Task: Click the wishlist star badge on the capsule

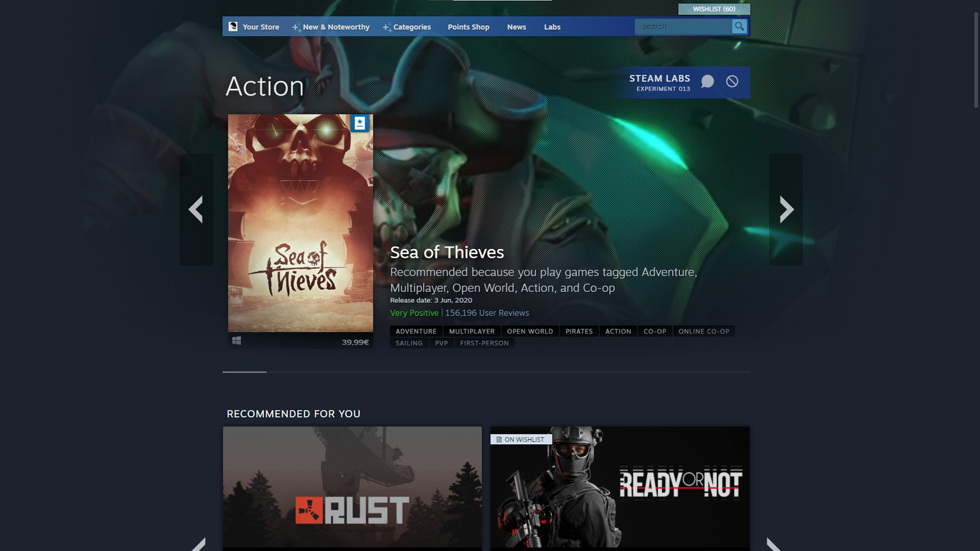Action: [x=359, y=123]
